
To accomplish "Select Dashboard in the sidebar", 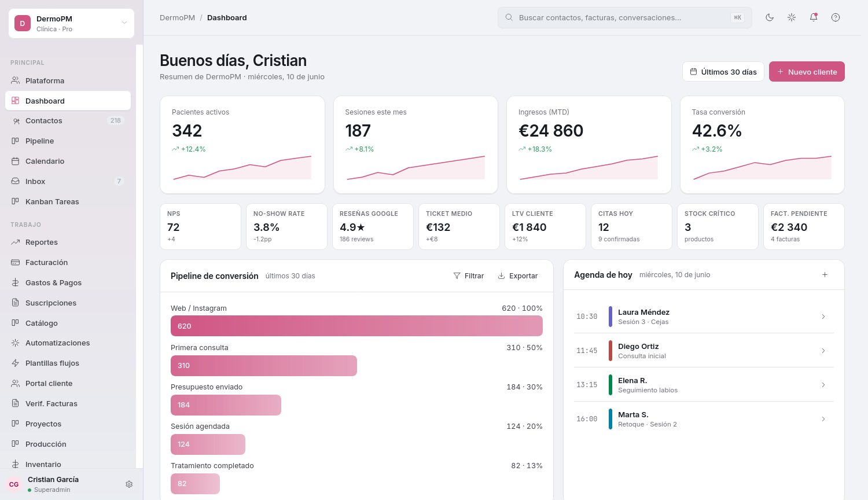I will click(68, 101).
